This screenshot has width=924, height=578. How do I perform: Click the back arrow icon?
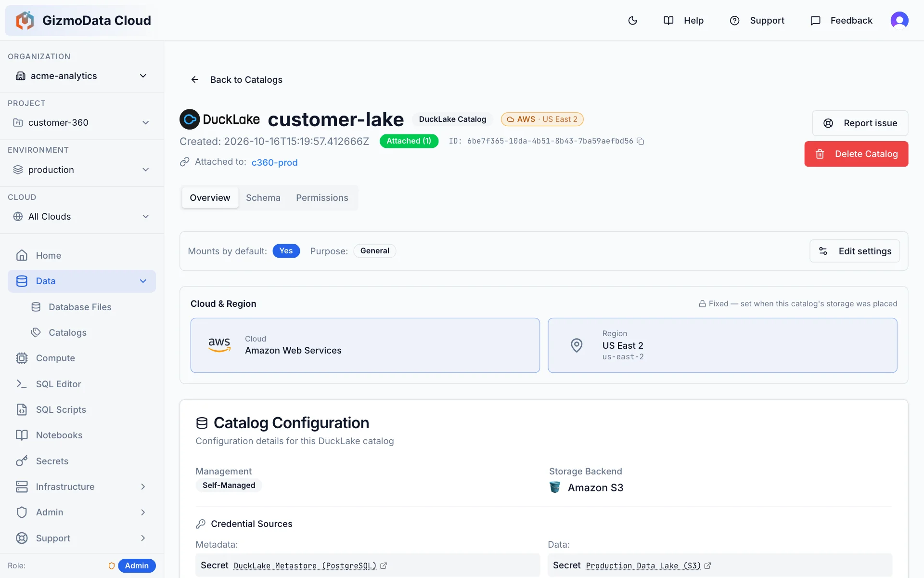(194, 79)
